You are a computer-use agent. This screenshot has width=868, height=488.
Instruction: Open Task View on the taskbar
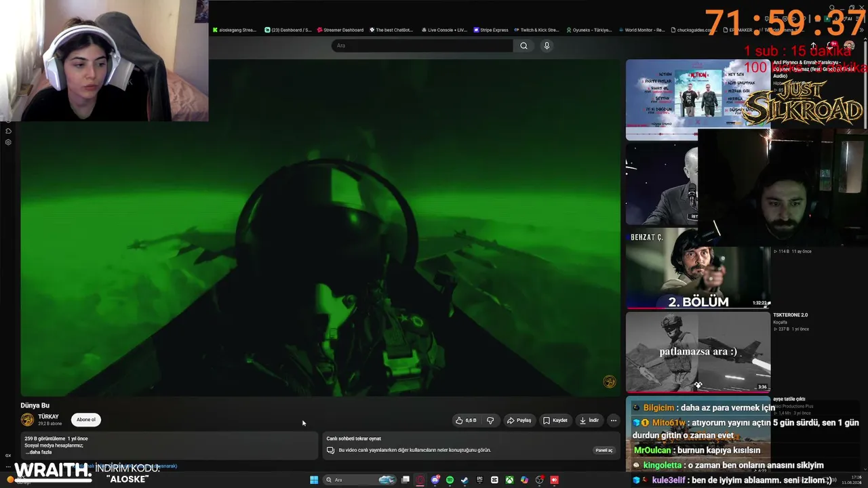pos(406,480)
